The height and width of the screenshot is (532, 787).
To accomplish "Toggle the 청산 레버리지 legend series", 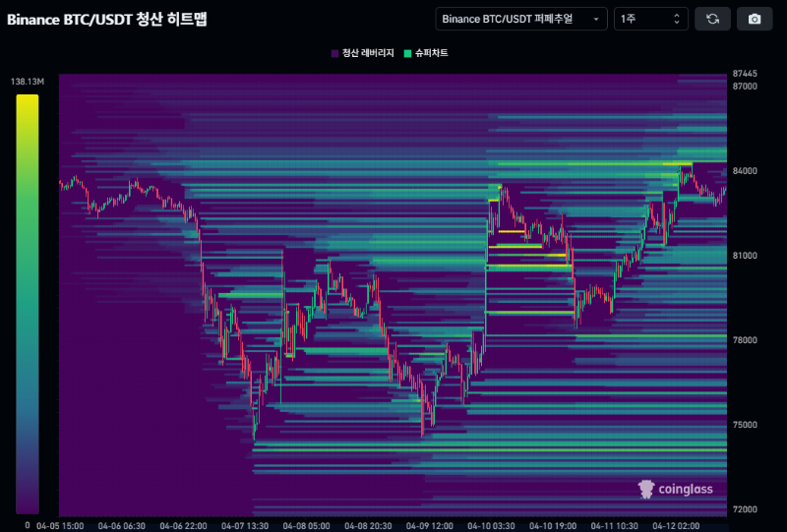I will click(363, 53).
